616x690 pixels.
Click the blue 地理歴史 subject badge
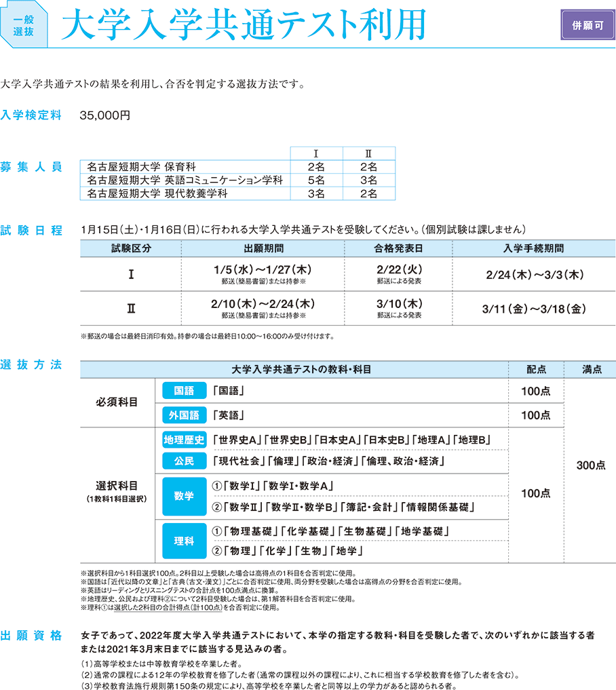[x=185, y=440]
